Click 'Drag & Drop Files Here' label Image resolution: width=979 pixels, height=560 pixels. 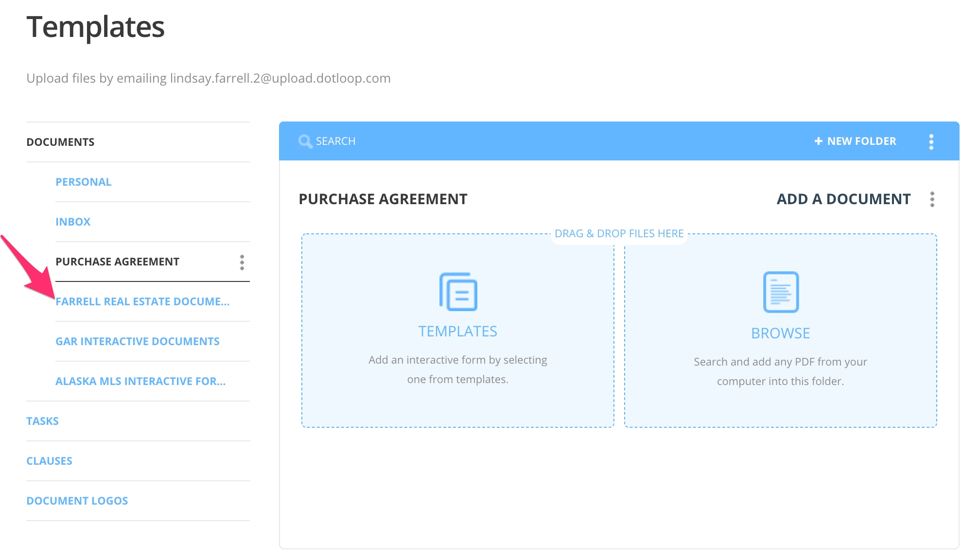[619, 234]
